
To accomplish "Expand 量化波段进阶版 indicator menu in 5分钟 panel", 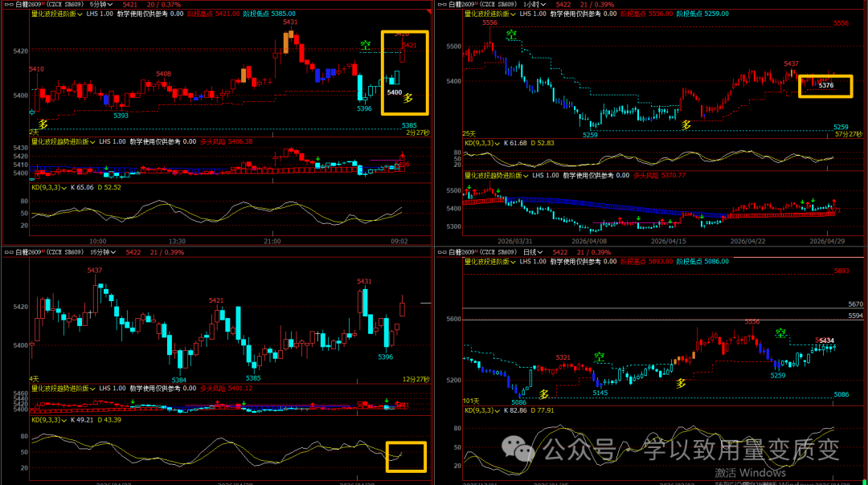I will 57,14.
